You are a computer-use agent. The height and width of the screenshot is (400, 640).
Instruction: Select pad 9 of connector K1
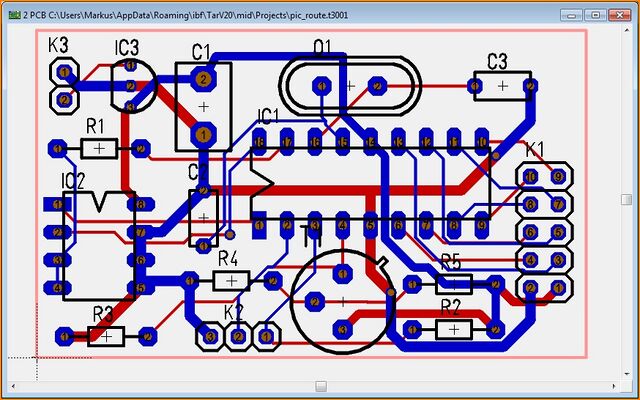coord(558,177)
